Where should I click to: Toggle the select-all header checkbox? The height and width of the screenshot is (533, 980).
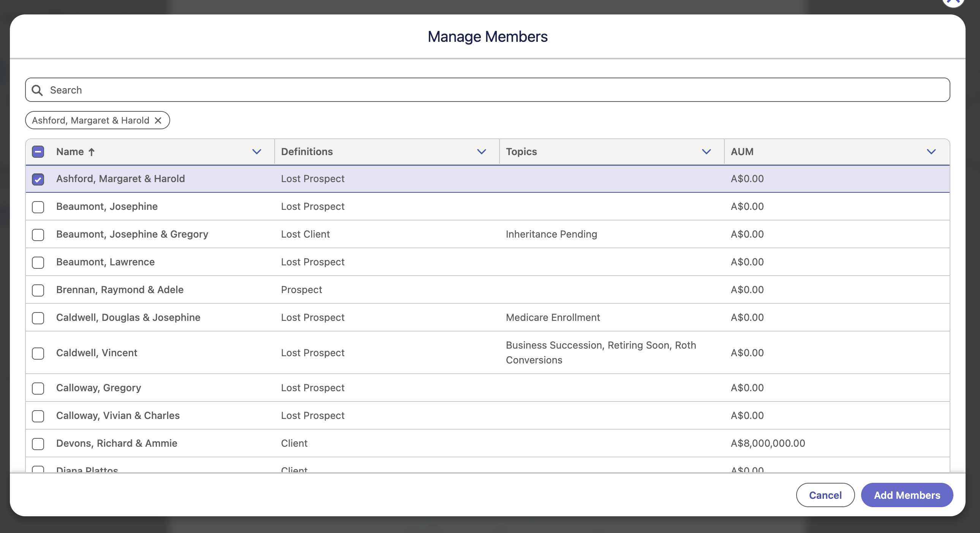pyautogui.click(x=38, y=152)
